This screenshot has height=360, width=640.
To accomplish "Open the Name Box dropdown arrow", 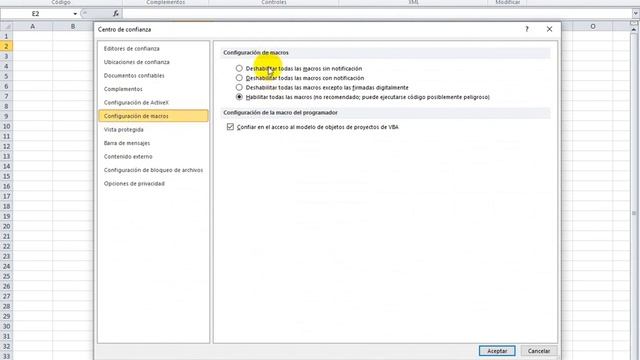I will [75, 14].
